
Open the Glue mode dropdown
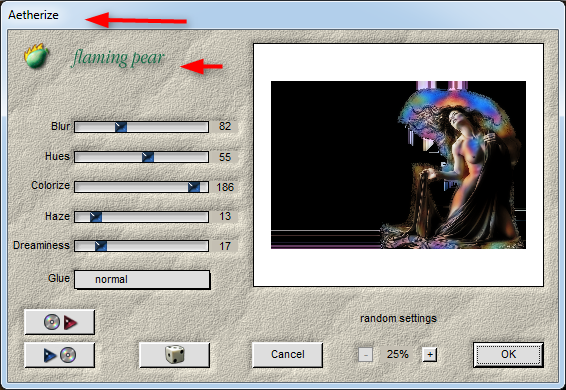pos(142,280)
